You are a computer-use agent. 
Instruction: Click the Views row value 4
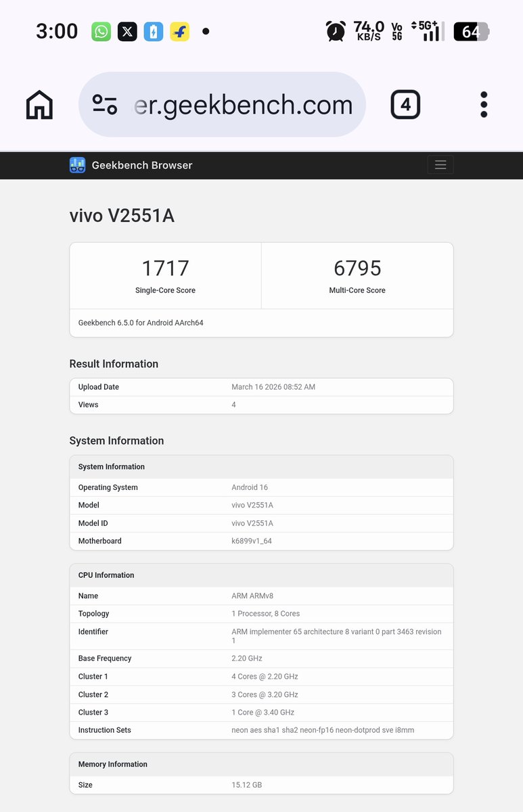tap(234, 405)
